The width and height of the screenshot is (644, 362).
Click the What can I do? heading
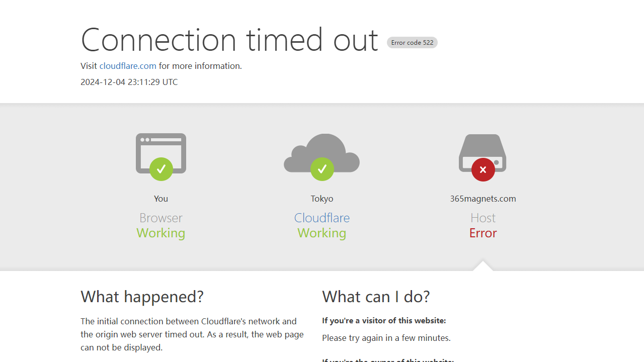point(376,297)
